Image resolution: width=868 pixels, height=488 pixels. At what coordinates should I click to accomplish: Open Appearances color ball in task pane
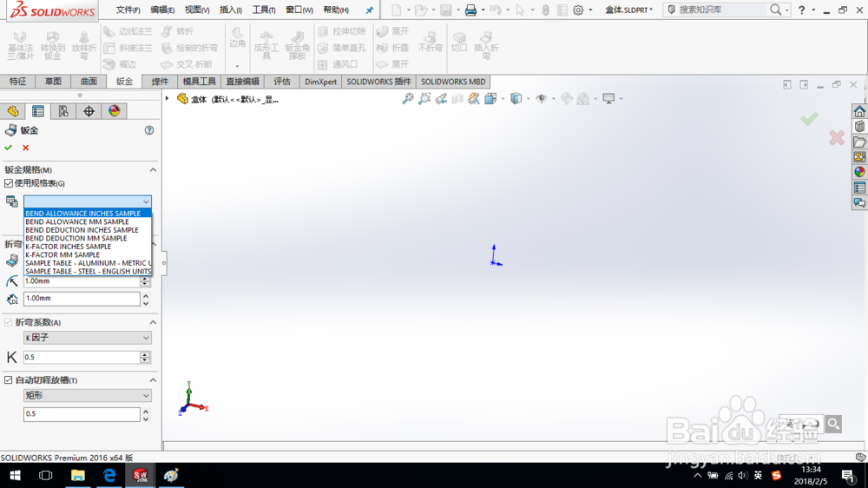859,172
